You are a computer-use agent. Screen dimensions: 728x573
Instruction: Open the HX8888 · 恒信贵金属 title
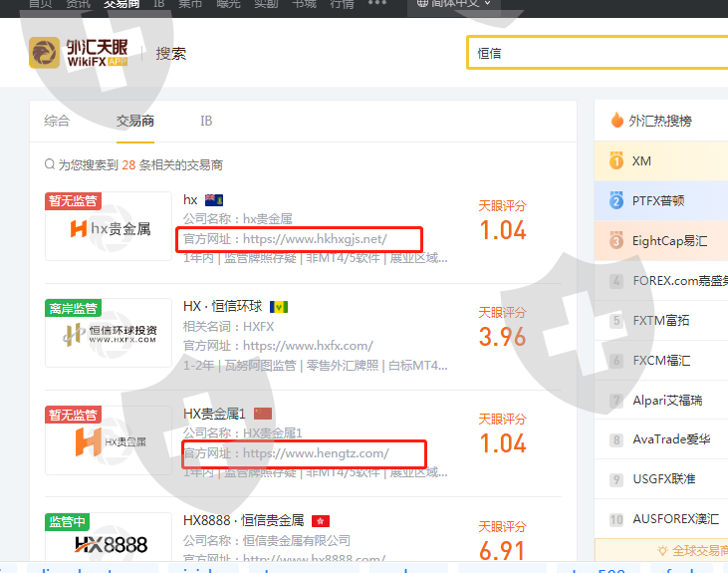244,520
